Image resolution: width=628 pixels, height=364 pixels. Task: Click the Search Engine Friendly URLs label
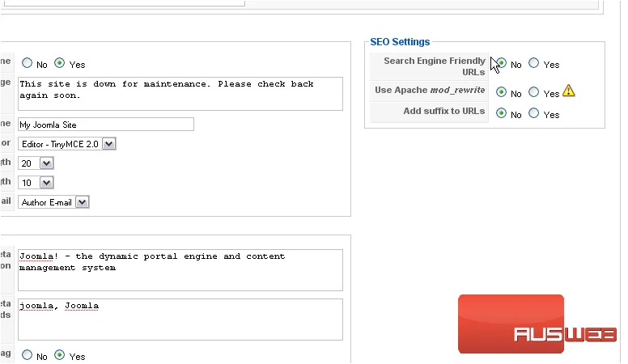434,66
